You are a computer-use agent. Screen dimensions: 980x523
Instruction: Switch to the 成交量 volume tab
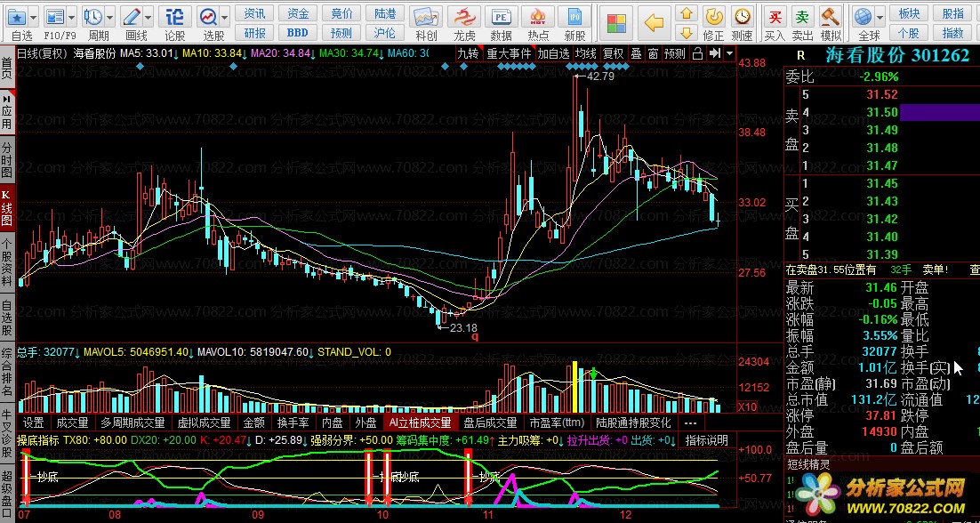(x=72, y=423)
